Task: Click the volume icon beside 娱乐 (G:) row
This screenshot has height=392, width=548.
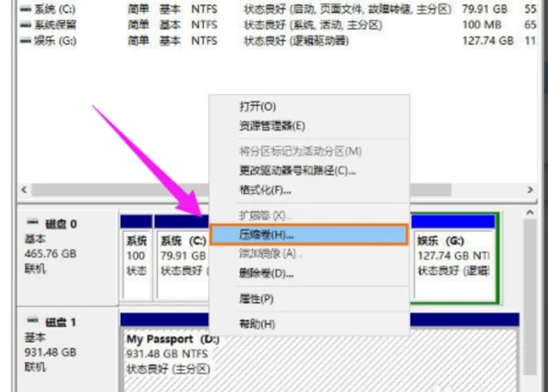Action: click(26, 41)
